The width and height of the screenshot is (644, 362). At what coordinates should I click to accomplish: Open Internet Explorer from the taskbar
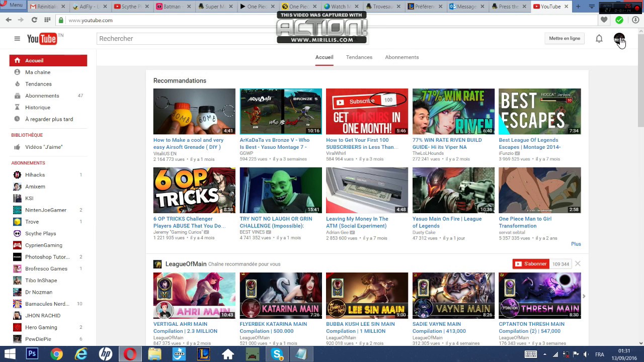pos(80,354)
